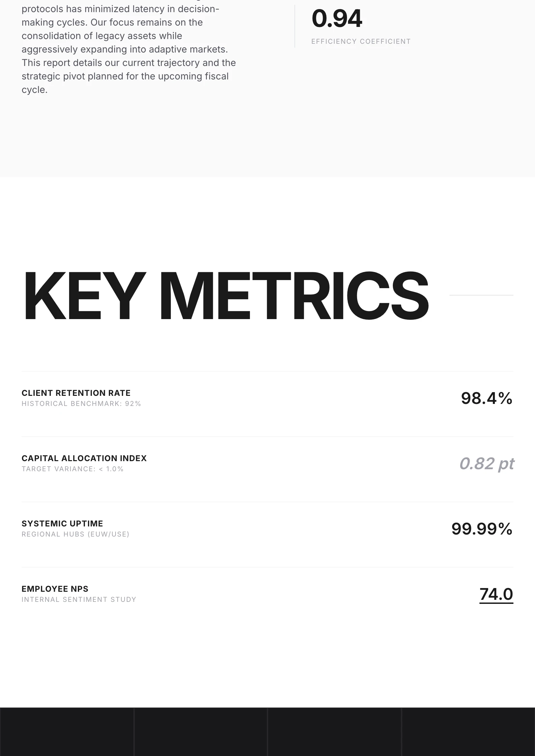Click the underlined 74.0 Employee NPS value
The image size is (535, 756).
coord(496,594)
